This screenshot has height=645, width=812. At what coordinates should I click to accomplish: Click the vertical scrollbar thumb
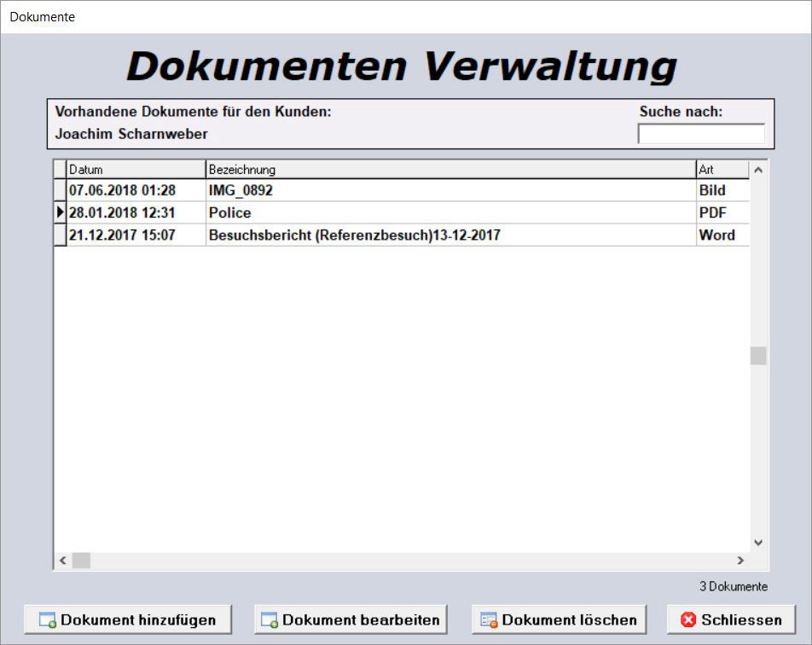click(757, 356)
